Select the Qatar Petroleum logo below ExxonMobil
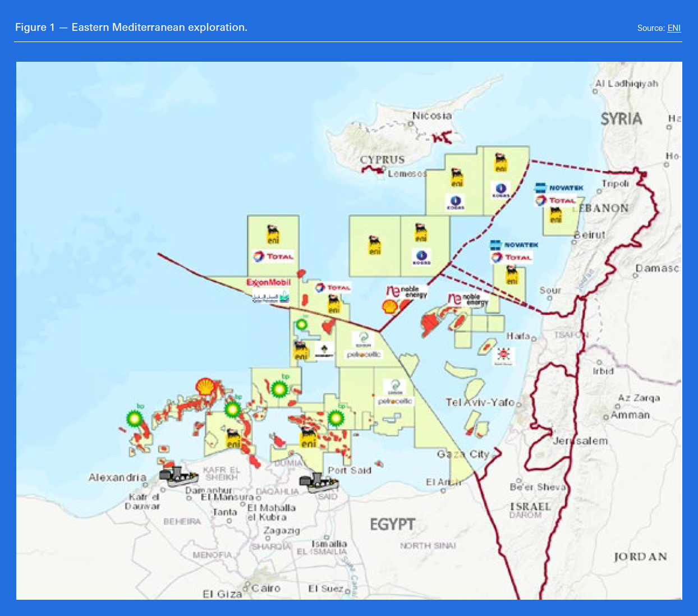Screen dimensions: 698x616 pyautogui.click(x=270, y=297)
